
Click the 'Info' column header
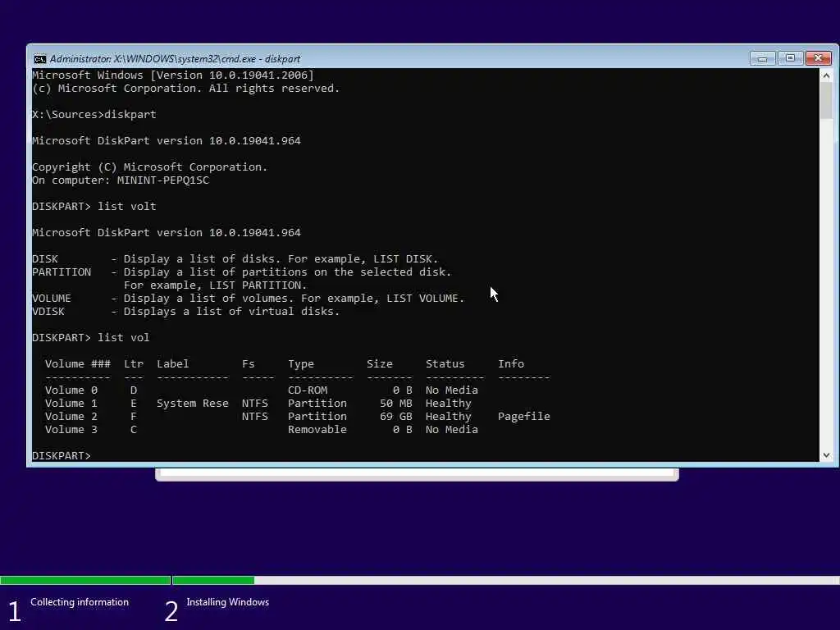click(510, 363)
